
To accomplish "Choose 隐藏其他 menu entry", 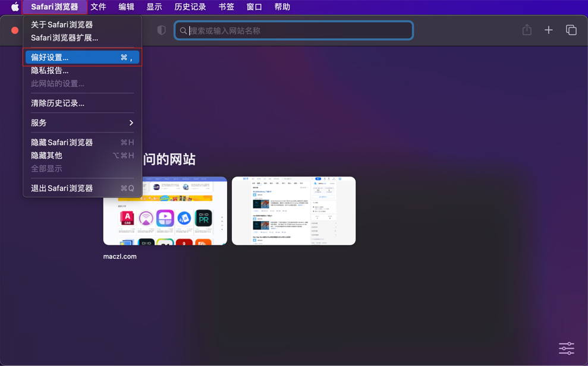I will pyautogui.click(x=82, y=156).
